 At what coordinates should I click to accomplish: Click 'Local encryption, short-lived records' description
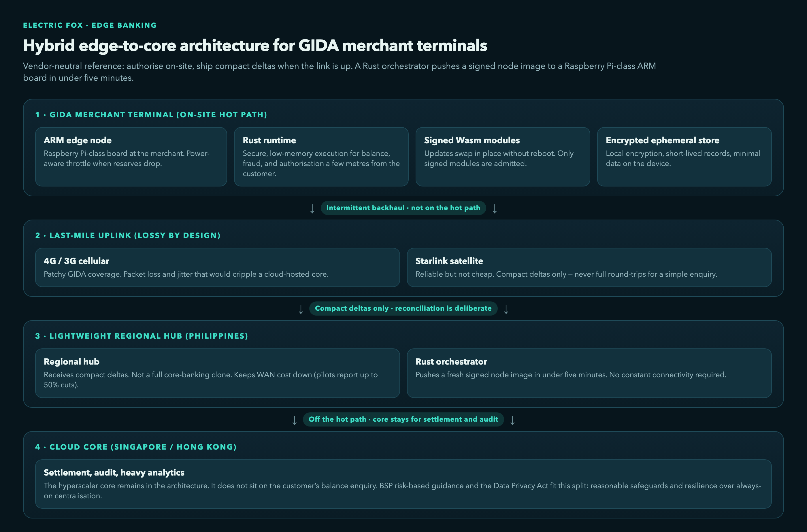pyautogui.click(x=683, y=159)
